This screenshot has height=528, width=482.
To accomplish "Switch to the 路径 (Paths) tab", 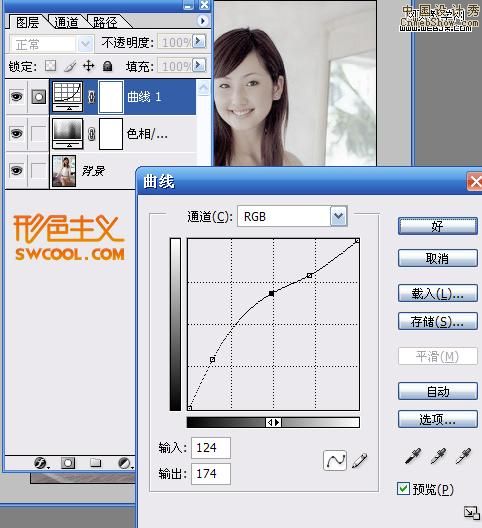I will coord(105,22).
